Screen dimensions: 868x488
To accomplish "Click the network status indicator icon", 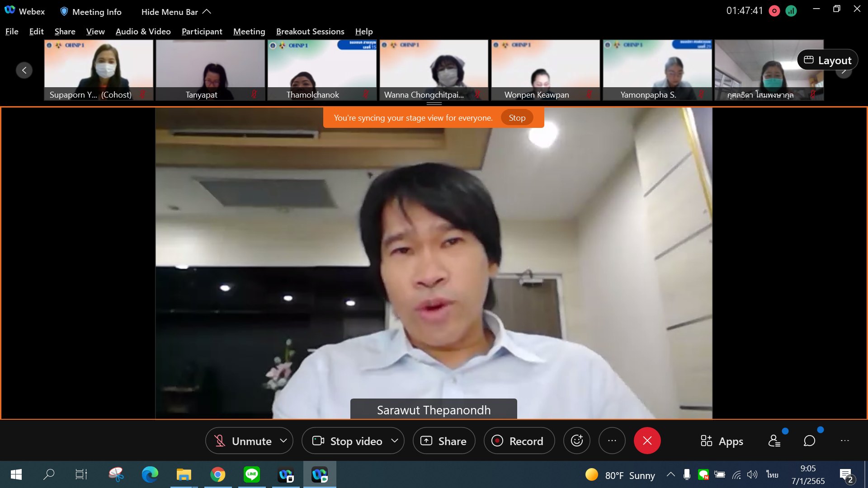I will 791,11.
